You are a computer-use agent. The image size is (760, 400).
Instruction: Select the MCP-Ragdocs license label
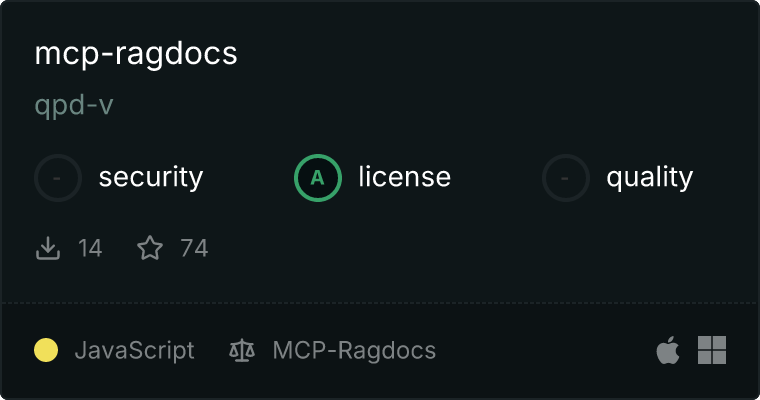(354, 351)
